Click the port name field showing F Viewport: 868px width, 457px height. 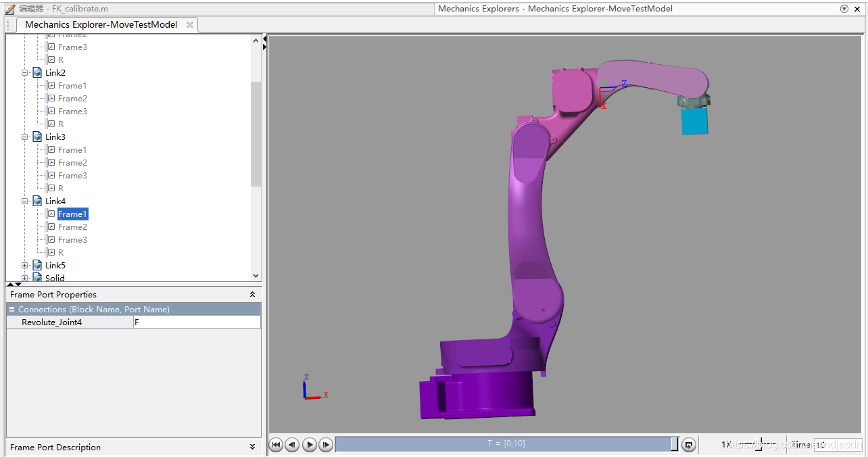(197, 322)
